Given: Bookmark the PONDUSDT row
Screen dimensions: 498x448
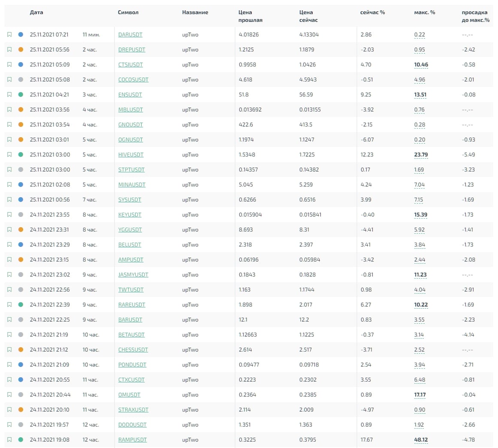Looking at the screenshot, I should coord(9,364).
